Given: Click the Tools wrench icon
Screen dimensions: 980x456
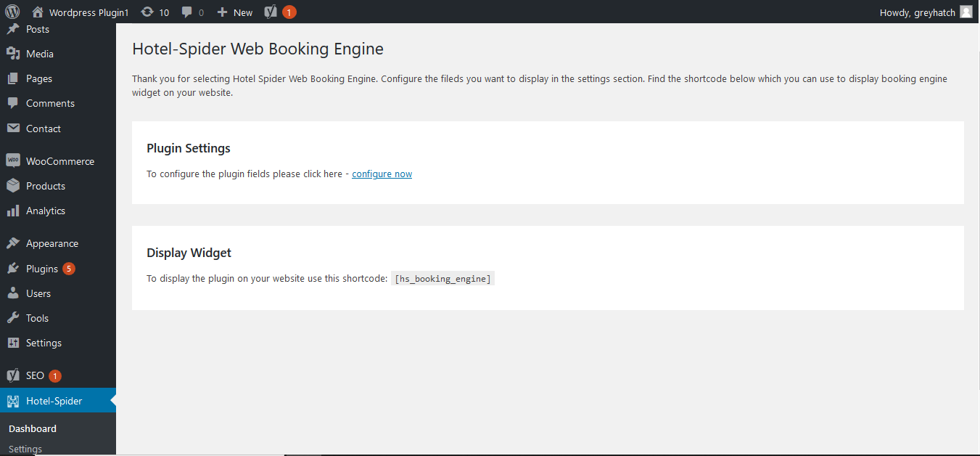Looking at the screenshot, I should click(12, 318).
